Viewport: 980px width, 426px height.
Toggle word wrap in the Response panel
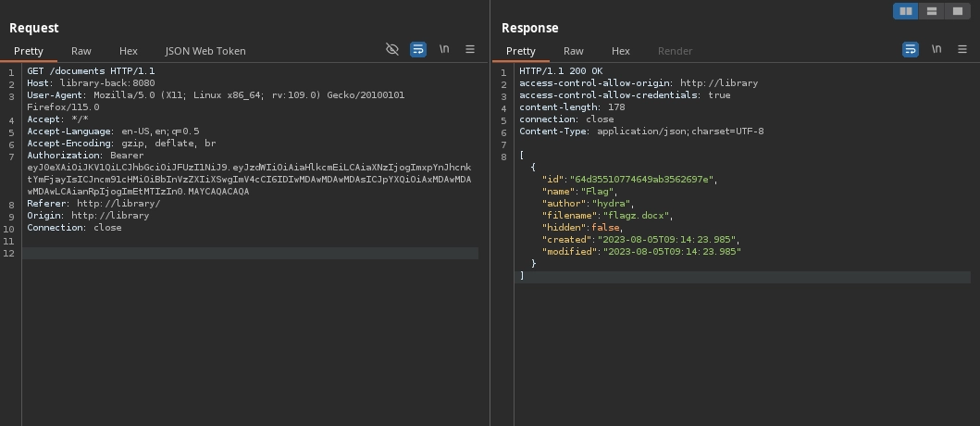point(911,49)
